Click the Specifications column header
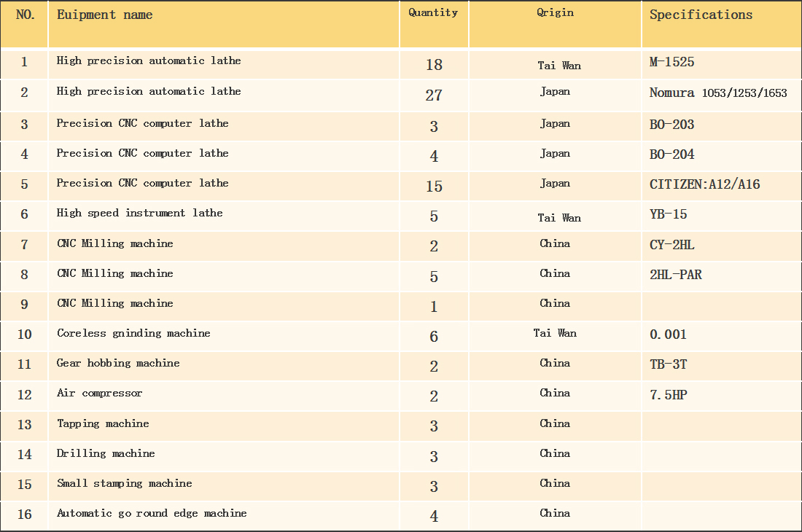The width and height of the screenshot is (802, 532). coord(701,15)
